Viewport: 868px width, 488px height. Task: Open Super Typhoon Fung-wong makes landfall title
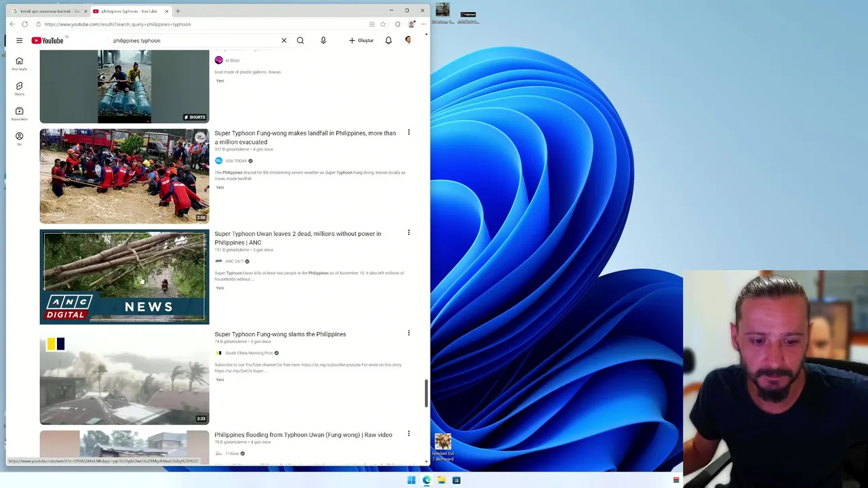[305, 138]
